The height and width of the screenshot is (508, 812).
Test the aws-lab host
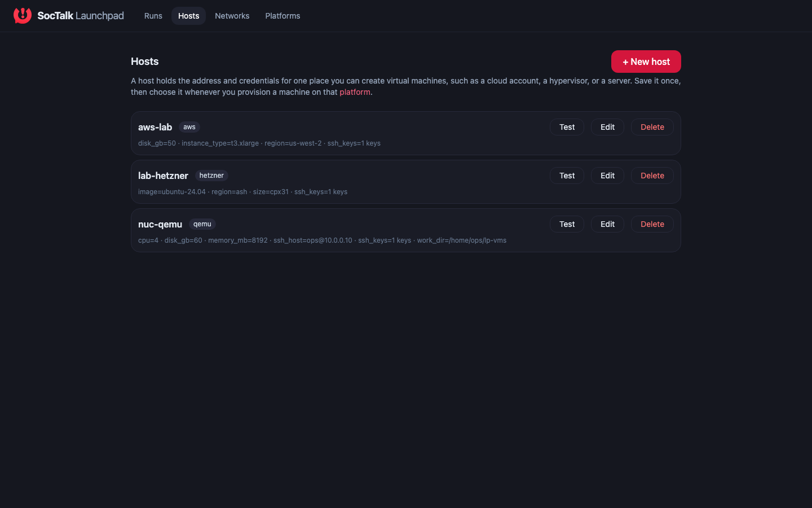pos(567,127)
